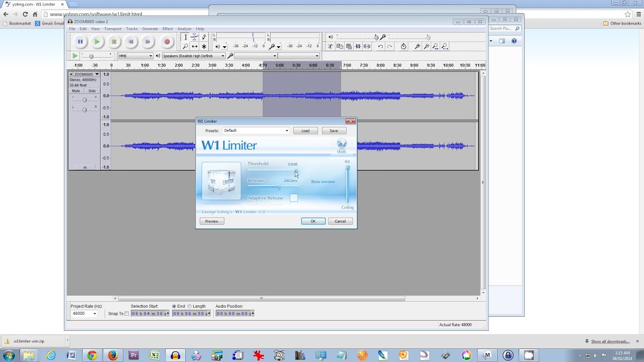Open the Tracks menu
The width and height of the screenshot is (644, 362).
point(132,29)
